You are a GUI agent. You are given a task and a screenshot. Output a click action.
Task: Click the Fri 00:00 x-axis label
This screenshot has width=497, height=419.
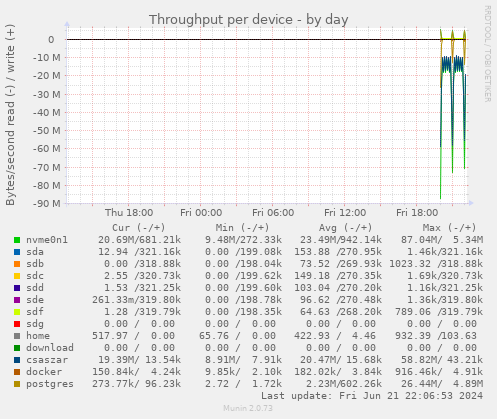tap(201, 213)
